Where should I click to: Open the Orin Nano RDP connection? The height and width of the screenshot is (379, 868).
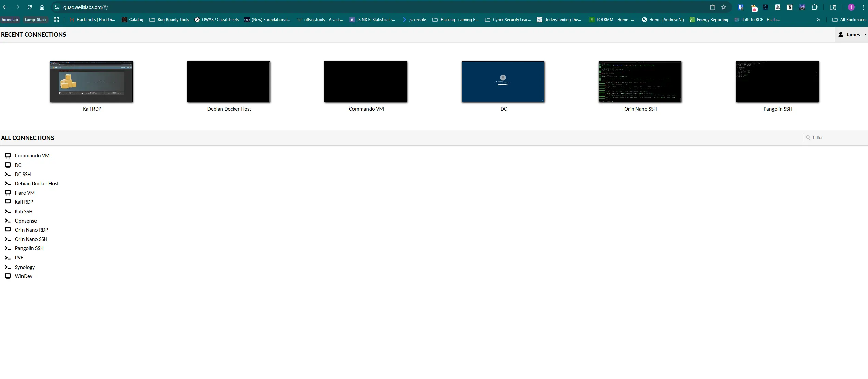31,230
